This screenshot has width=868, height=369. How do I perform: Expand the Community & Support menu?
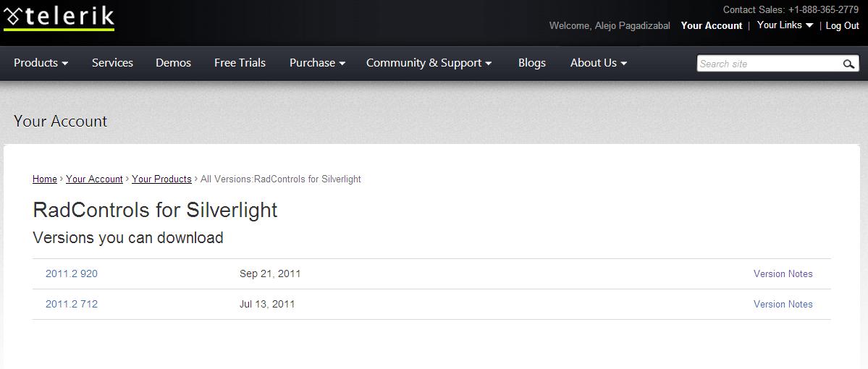click(x=429, y=63)
